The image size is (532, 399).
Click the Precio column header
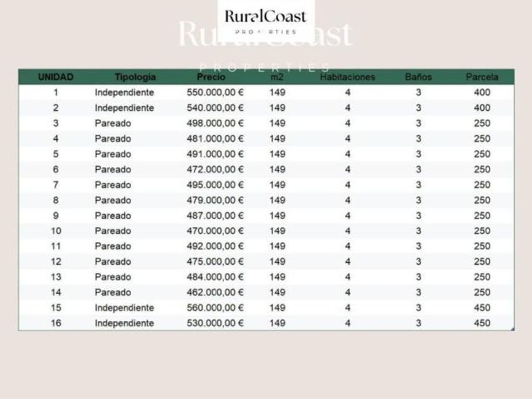(211, 77)
